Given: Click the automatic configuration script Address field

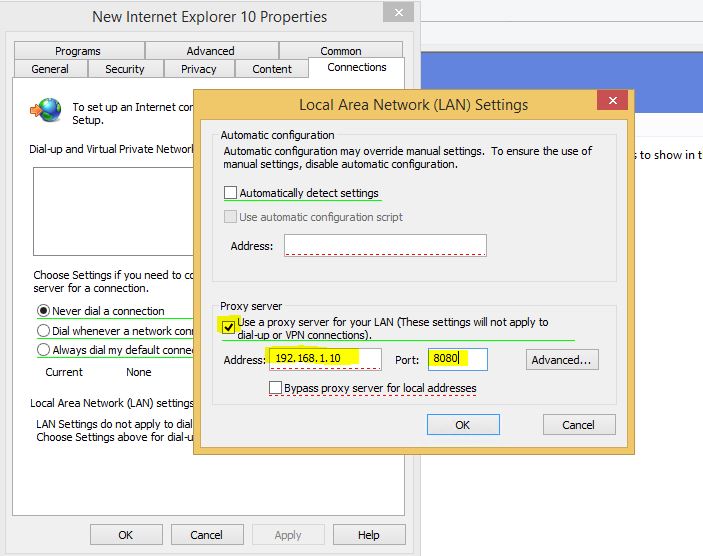Looking at the screenshot, I should tap(385, 245).
